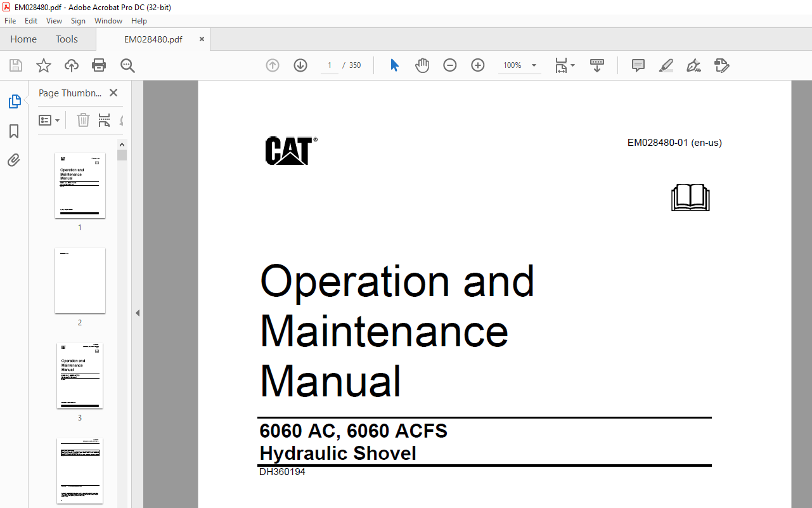Click the thumbnail panel scrollbar thumb
Image resolution: width=812 pixels, height=508 pixels.
click(122, 155)
